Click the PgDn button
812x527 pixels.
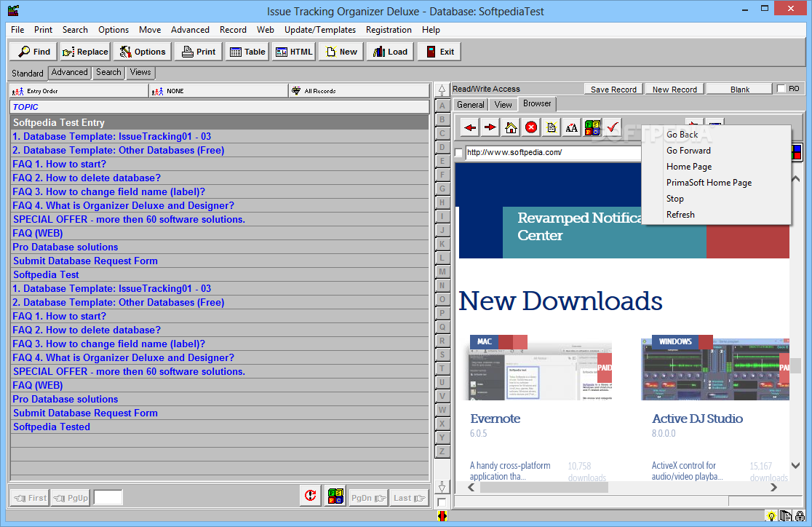click(x=368, y=498)
